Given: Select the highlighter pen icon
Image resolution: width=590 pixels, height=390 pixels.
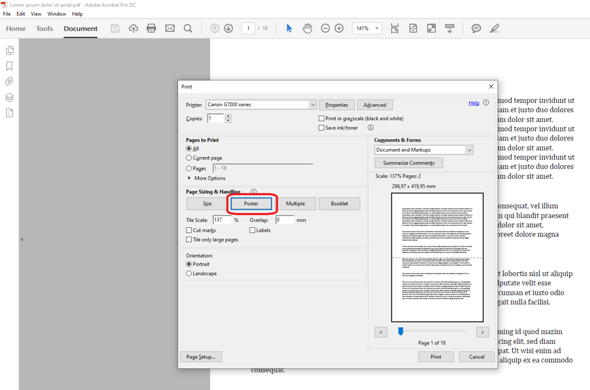Looking at the screenshot, I should (494, 28).
